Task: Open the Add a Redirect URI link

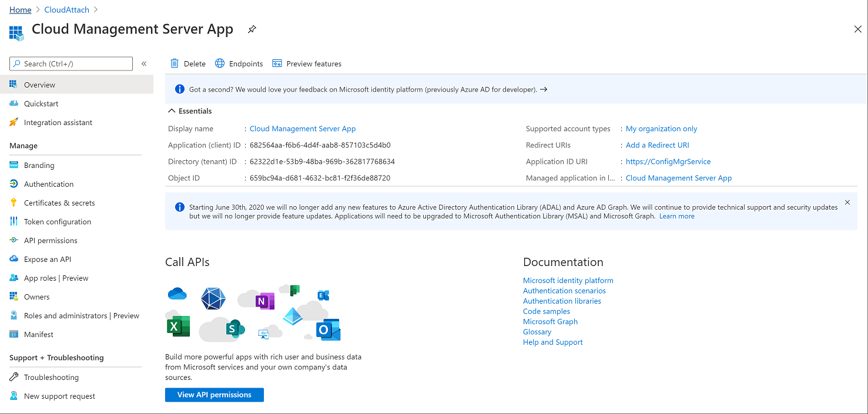Action: [x=658, y=145]
